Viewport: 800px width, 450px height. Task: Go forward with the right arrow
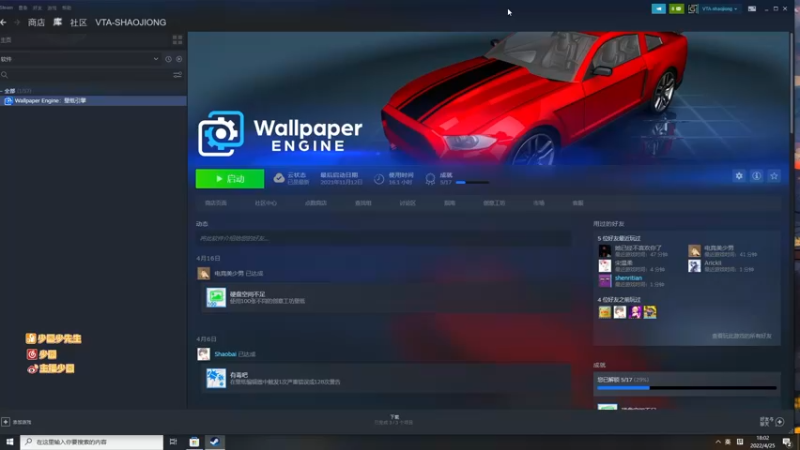tap(17, 22)
